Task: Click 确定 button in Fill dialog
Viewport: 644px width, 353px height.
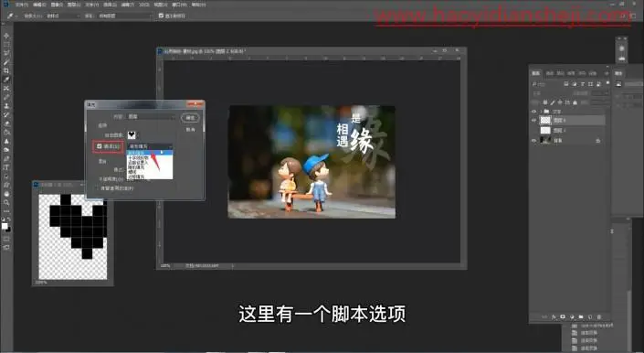Action: pyautogui.click(x=190, y=118)
